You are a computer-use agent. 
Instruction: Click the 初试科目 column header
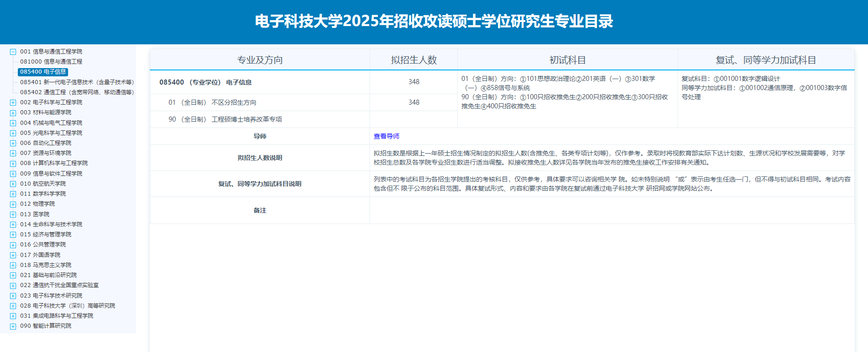pos(567,60)
